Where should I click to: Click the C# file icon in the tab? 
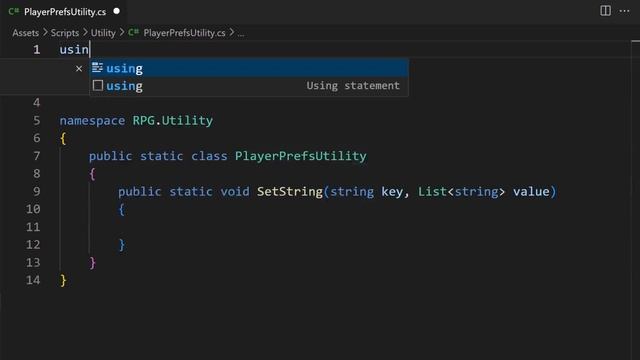click(13, 11)
